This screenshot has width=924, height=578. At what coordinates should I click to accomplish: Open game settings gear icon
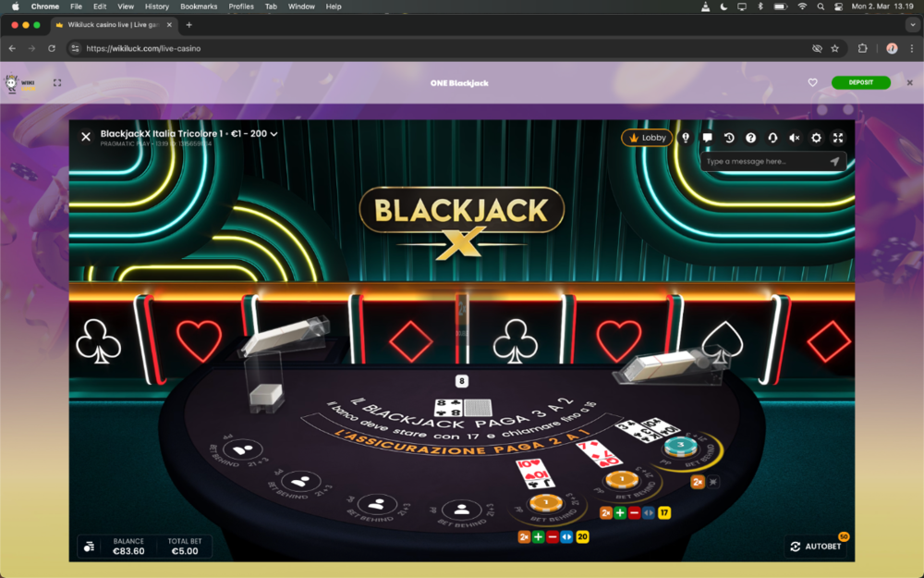(816, 138)
